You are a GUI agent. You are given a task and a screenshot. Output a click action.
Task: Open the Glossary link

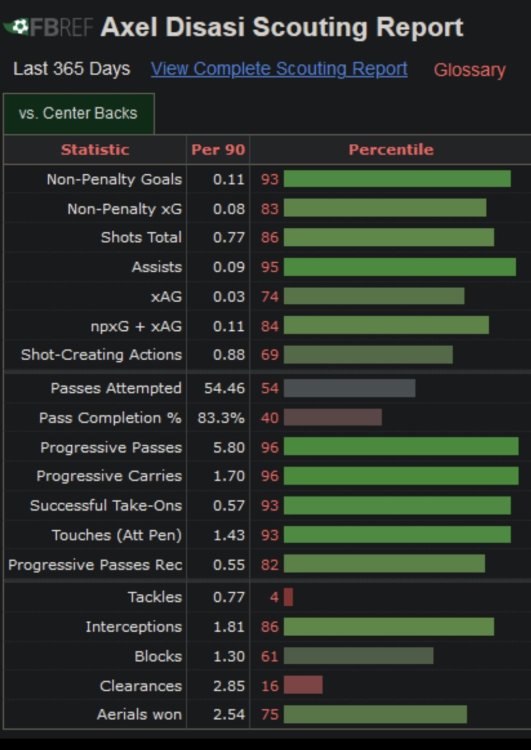click(x=469, y=70)
